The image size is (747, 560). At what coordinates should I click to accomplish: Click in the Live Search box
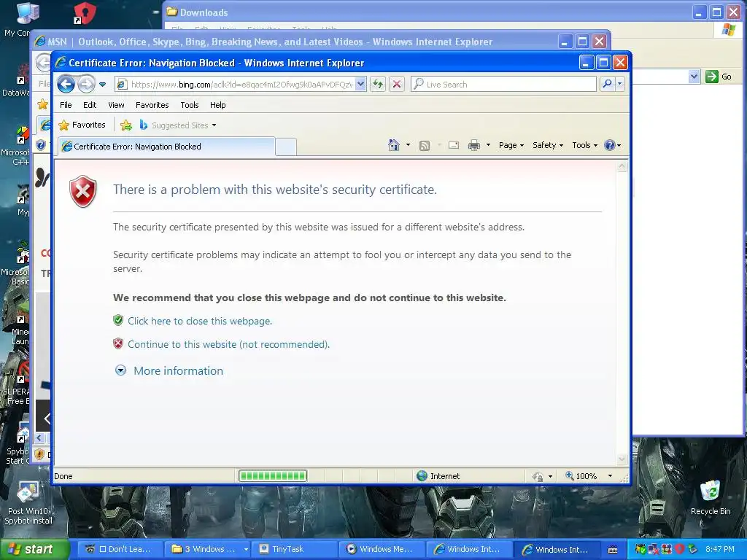pos(503,85)
